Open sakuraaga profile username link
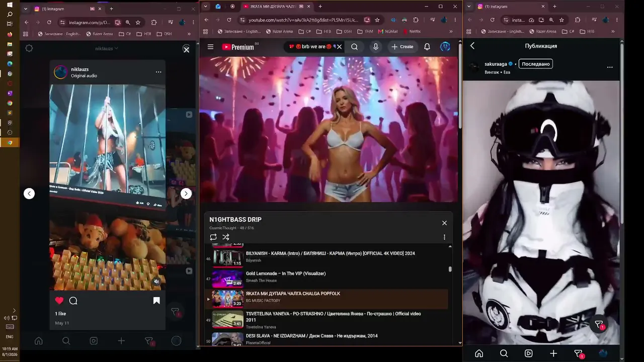644x362 pixels. (496, 64)
